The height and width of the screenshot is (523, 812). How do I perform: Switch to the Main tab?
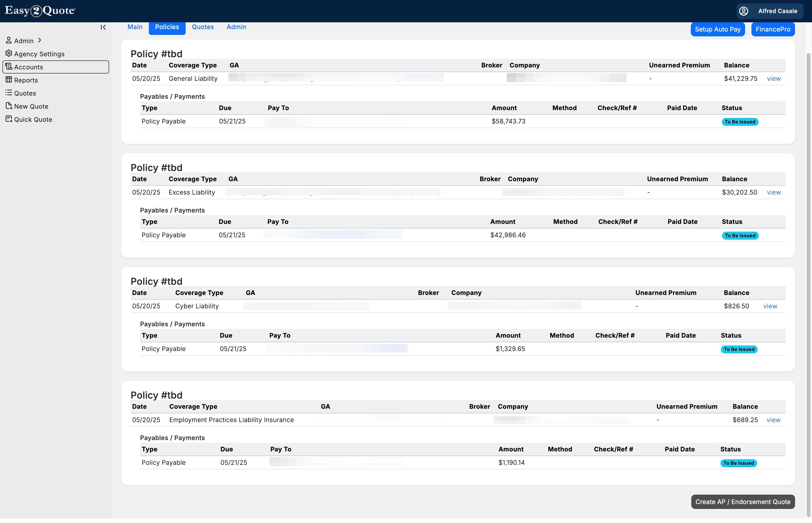tap(135, 27)
